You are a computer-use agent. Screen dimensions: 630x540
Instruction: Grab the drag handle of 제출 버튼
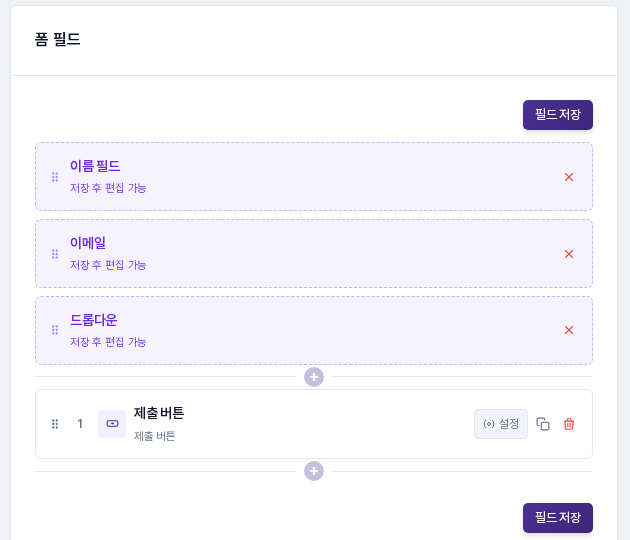pyautogui.click(x=55, y=424)
